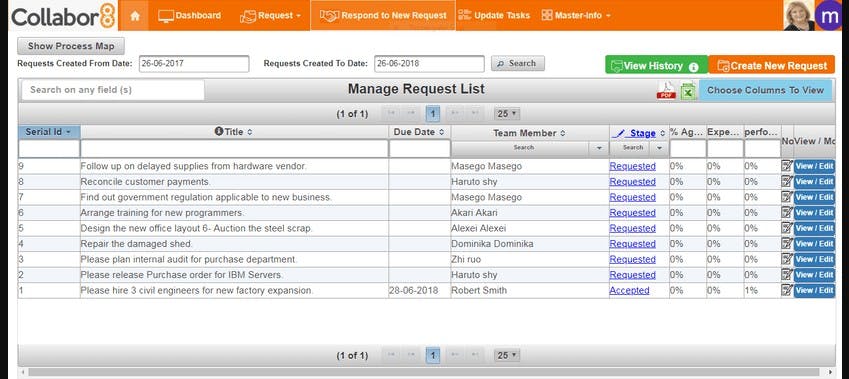This screenshot has height=379, width=849.
Task: Open Dashboard from the navbar
Action: 190,16
